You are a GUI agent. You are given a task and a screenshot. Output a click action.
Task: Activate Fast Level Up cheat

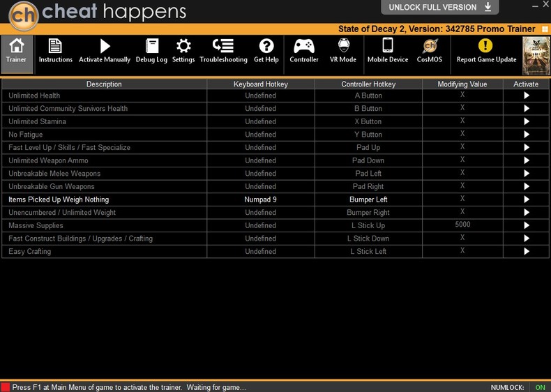(526, 148)
